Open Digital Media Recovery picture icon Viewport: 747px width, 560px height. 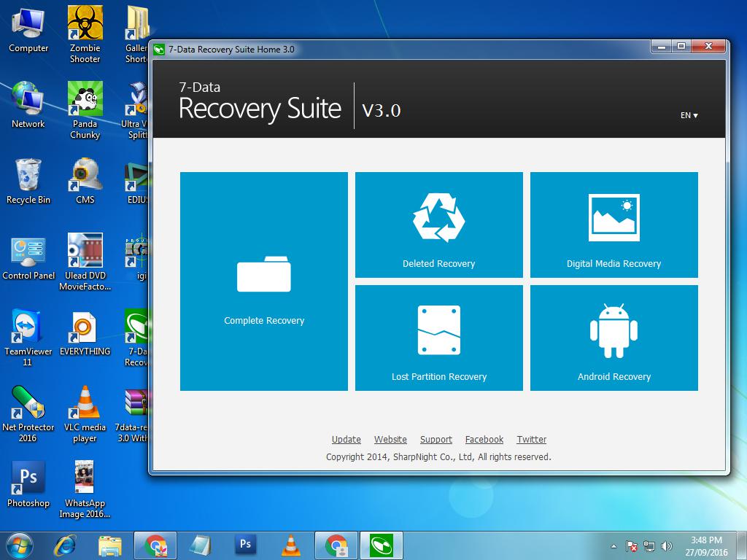(x=614, y=218)
